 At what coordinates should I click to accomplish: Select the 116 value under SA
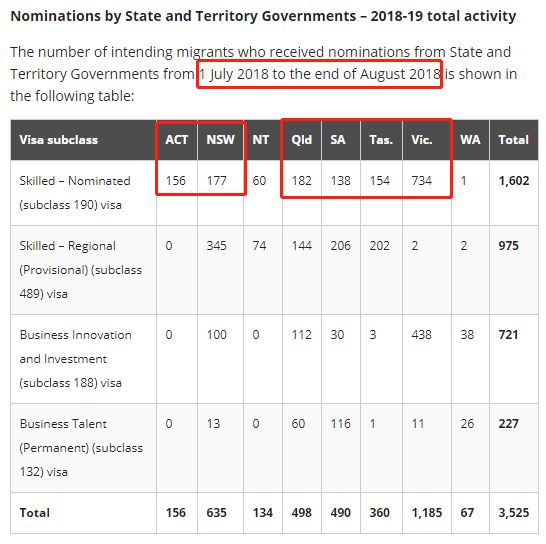click(341, 424)
